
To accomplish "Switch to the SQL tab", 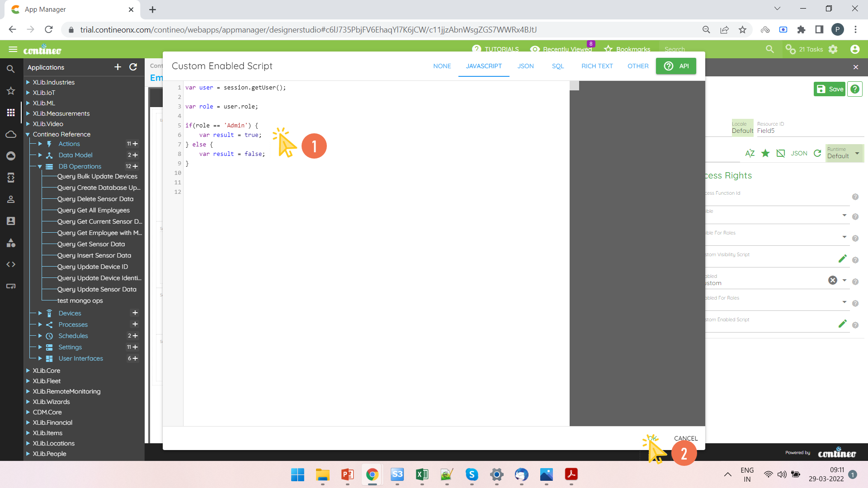I will [558, 66].
